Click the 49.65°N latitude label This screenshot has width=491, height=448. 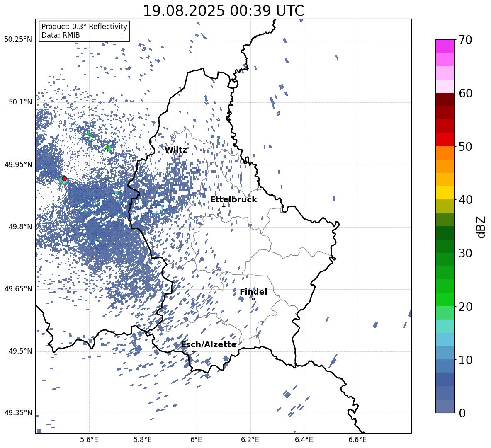(x=18, y=288)
